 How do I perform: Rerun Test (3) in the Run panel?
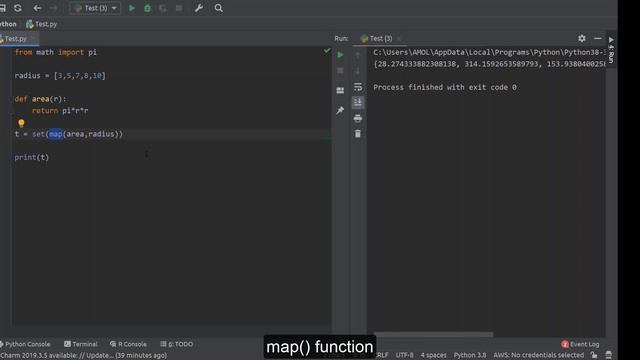coord(340,55)
